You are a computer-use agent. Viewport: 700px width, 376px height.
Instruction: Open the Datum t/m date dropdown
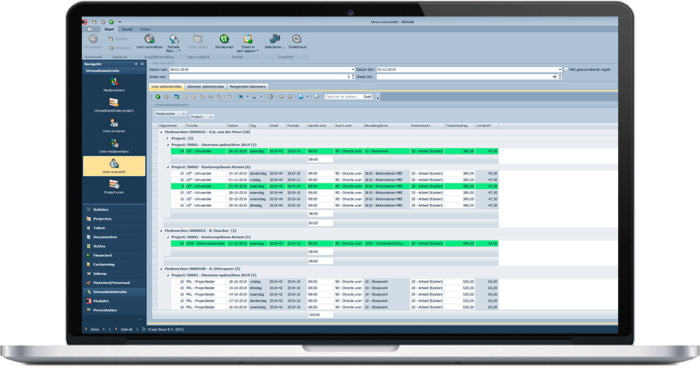[560, 70]
